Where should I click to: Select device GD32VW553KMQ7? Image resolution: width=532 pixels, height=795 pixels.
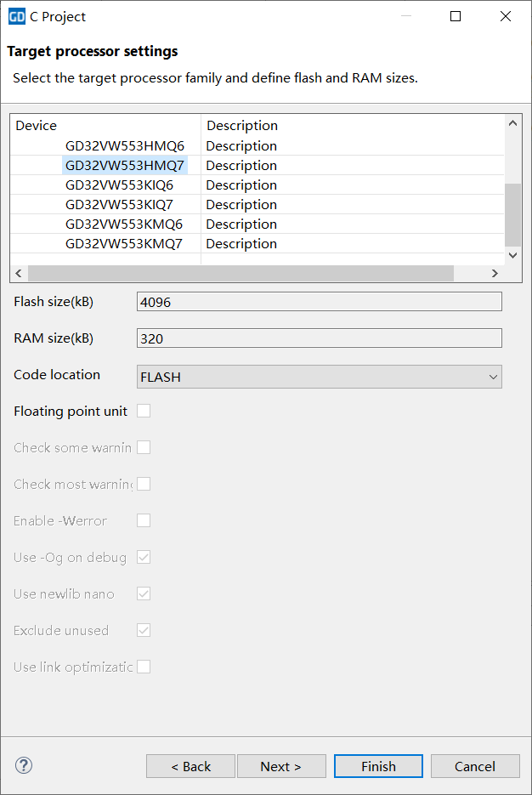tap(124, 243)
